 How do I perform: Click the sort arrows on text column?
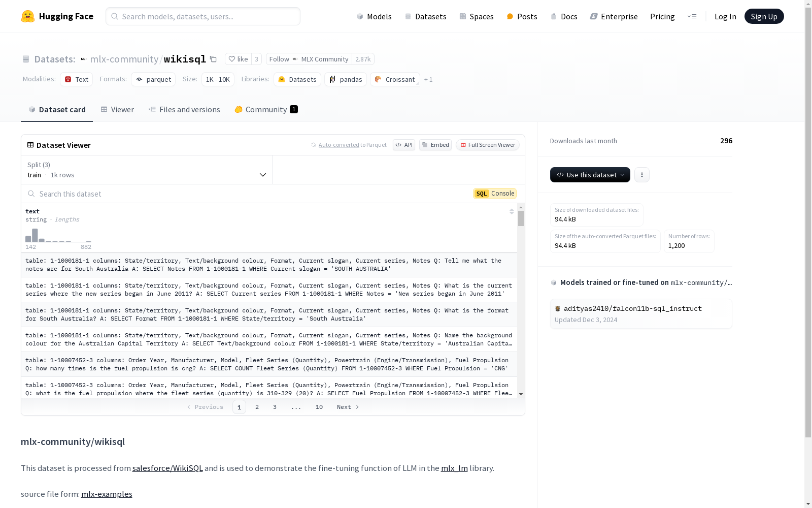(x=512, y=211)
